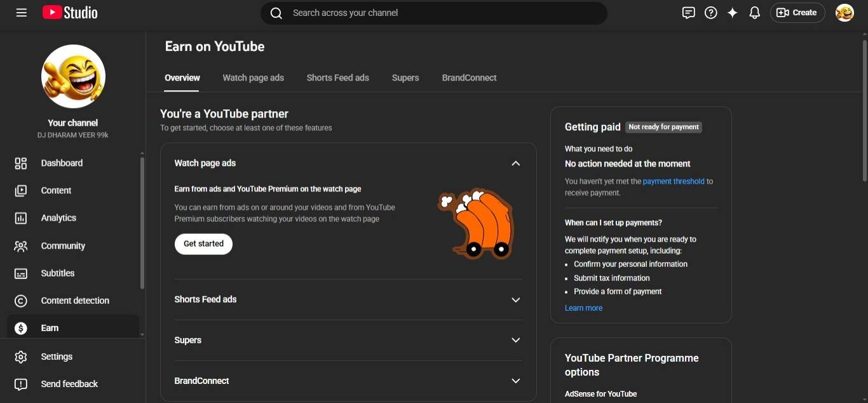868x403 pixels.
Task: Open the send feedback message icon in header
Action: pos(688,13)
